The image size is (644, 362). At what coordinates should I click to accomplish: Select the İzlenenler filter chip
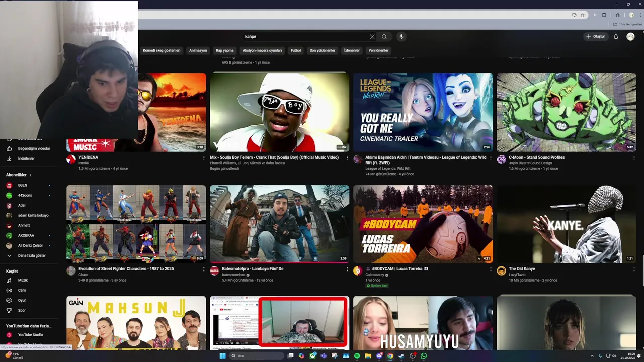[352, 50]
